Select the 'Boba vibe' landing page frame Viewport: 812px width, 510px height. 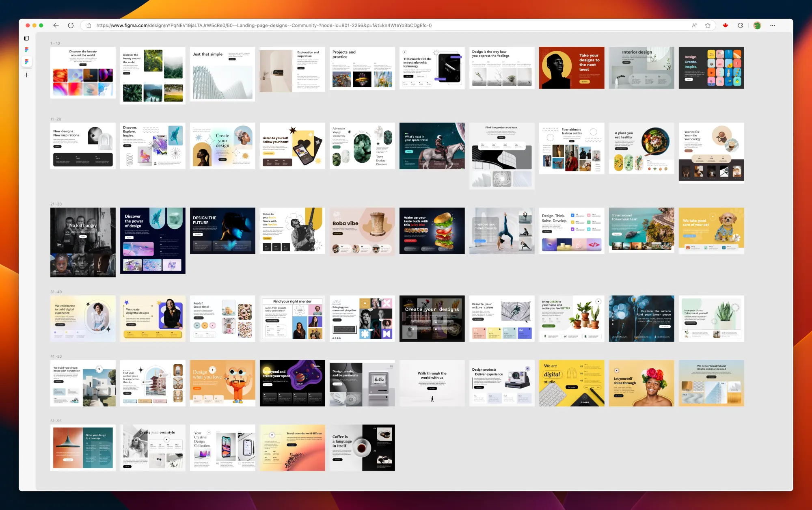tap(362, 231)
